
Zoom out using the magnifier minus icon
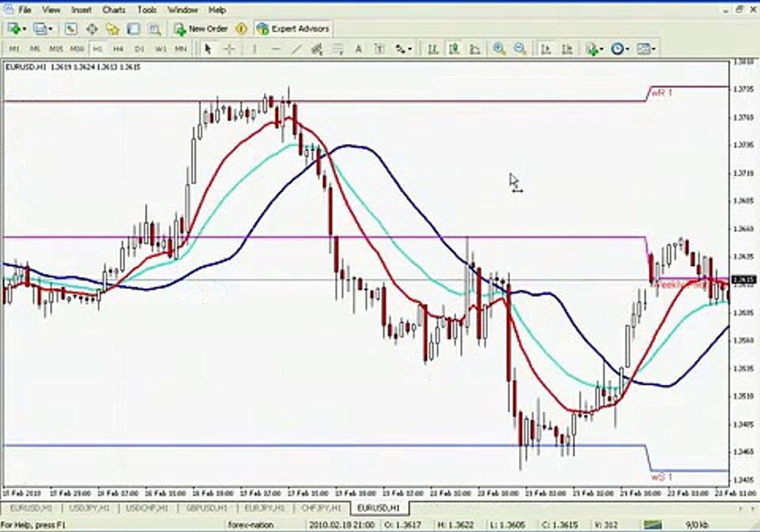point(520,49)
